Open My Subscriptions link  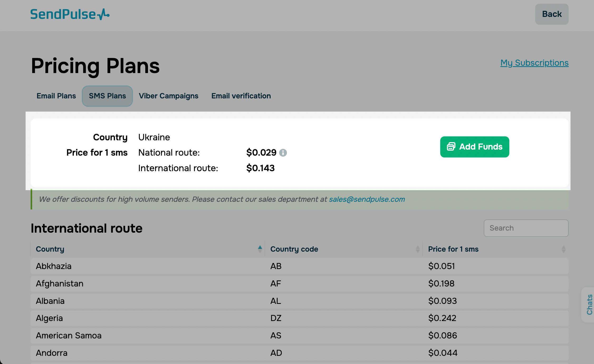point(534,63)
